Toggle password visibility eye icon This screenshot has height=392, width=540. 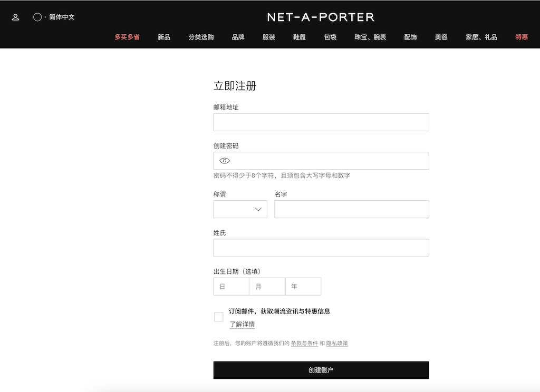225,161
